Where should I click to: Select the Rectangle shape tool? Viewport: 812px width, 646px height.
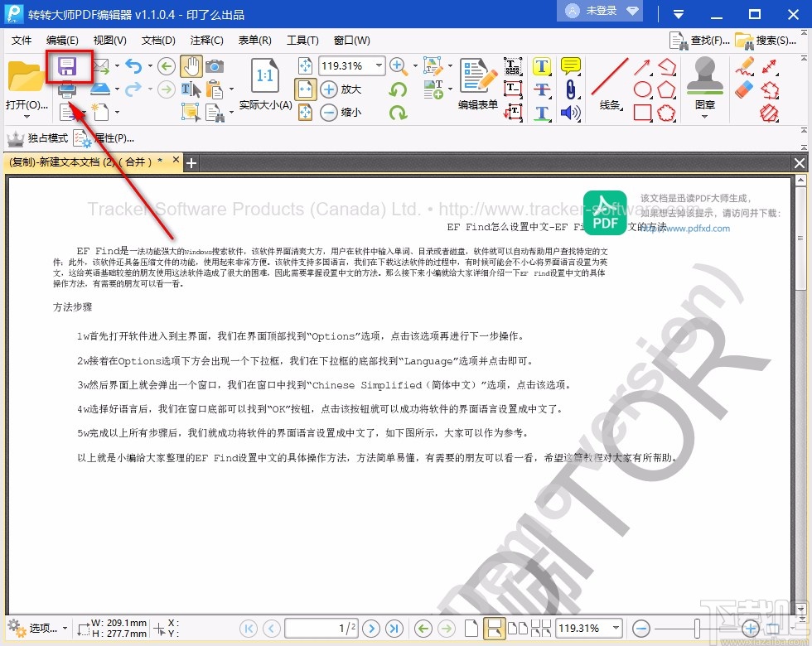[642, 113]
